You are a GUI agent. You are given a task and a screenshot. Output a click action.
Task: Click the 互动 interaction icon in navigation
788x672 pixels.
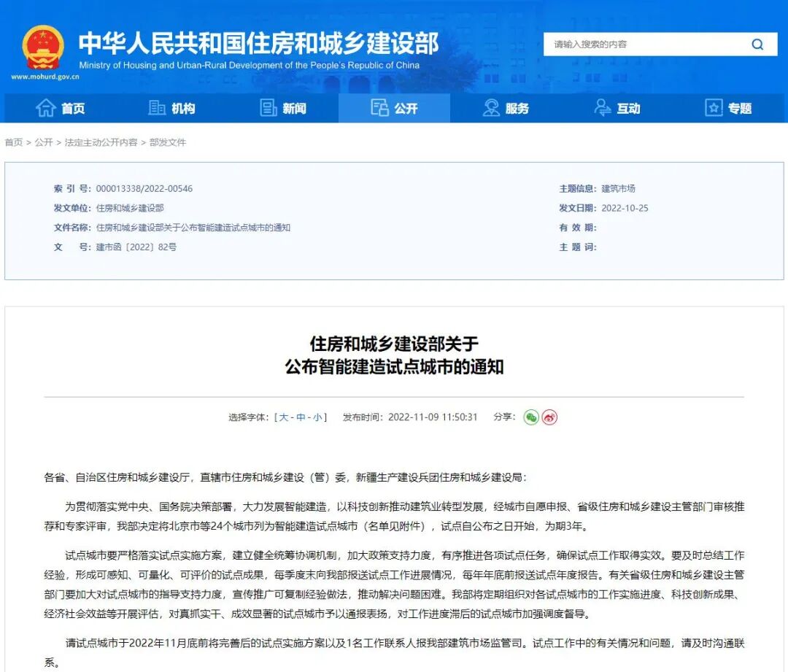[x=601, y=108]
